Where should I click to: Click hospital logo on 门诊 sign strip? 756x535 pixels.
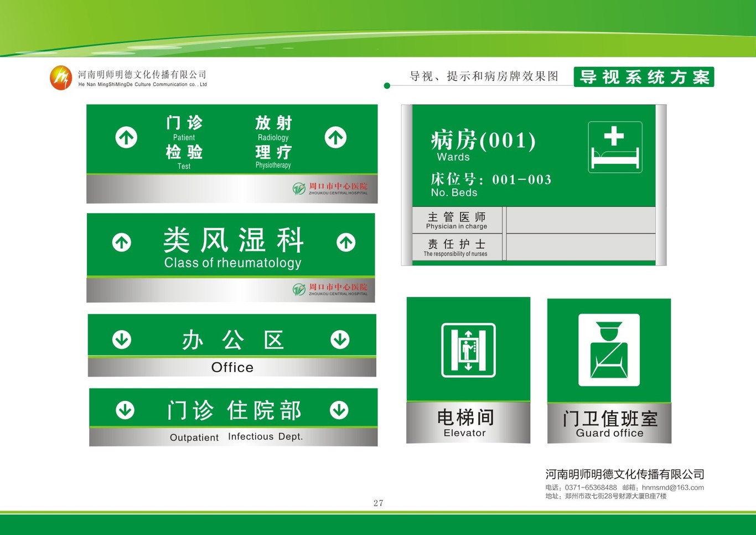330,189
